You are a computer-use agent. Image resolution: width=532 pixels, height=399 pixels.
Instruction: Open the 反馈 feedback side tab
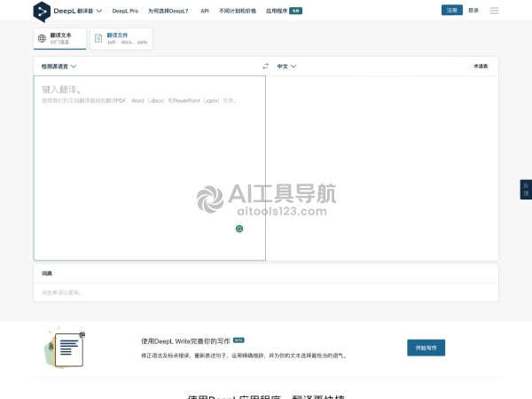pos(526,190)
